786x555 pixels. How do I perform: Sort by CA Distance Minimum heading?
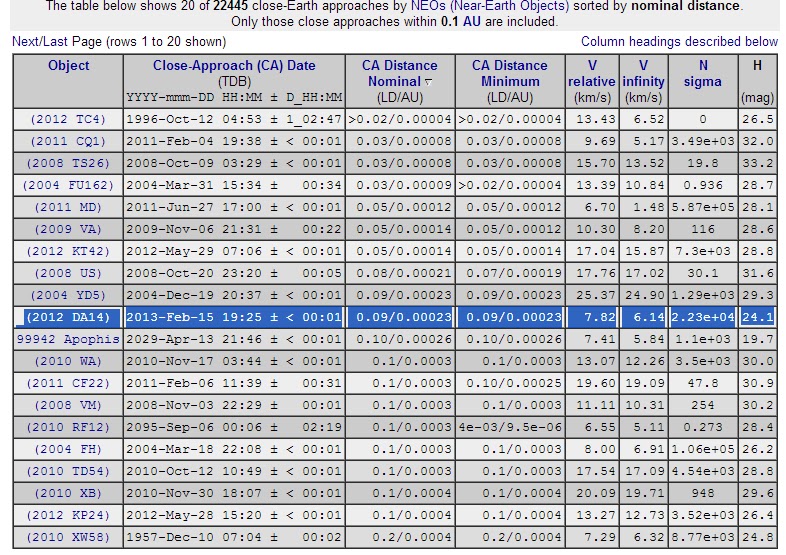510,73
